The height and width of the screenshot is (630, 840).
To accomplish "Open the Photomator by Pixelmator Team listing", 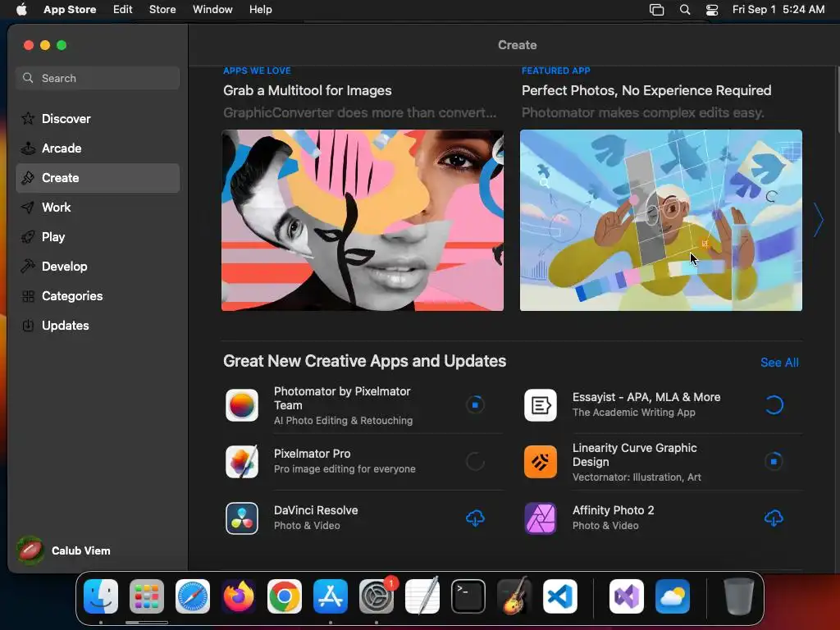I will click(342, 398).
